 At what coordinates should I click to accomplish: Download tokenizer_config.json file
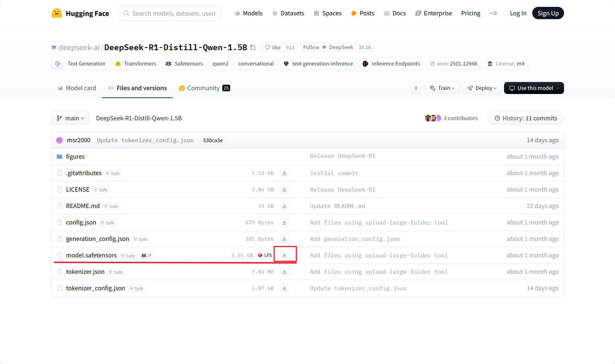[x=284, y=288]
